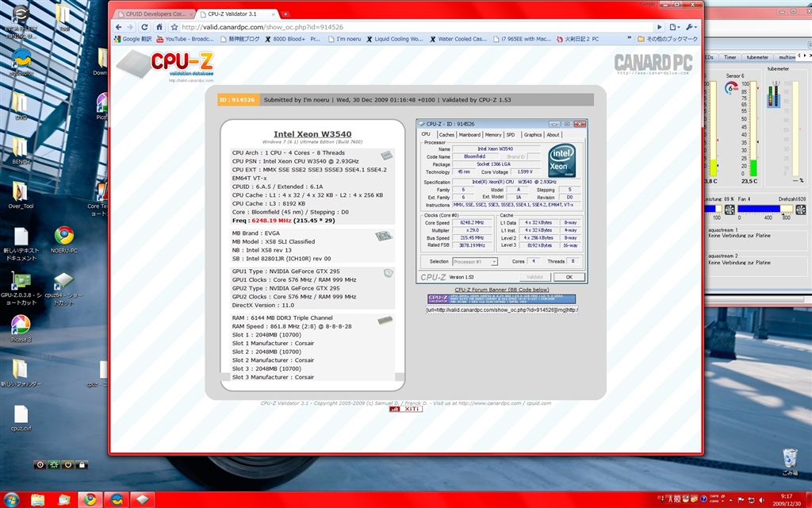Image resolution: width=812 pixels, height=508 pixels.
Task: Open the BENCH folder on desktop
Action: [21, 151]
